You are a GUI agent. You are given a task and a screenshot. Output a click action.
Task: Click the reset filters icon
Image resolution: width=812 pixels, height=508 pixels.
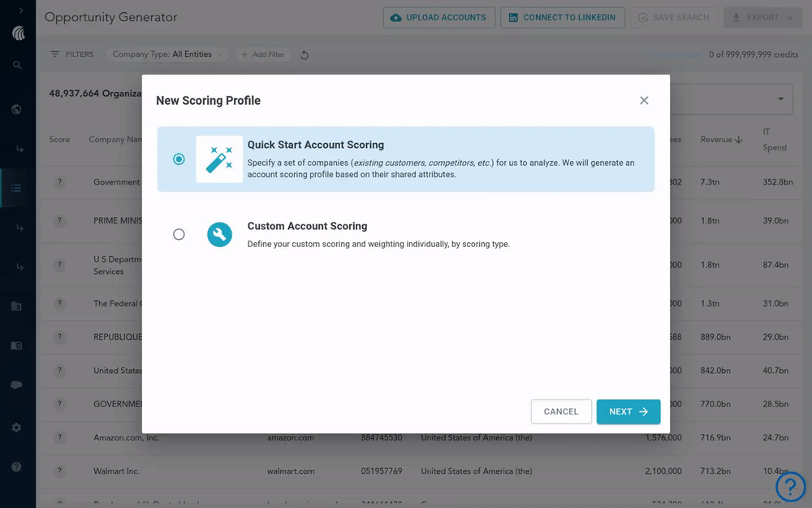click(x=304, y=55)
